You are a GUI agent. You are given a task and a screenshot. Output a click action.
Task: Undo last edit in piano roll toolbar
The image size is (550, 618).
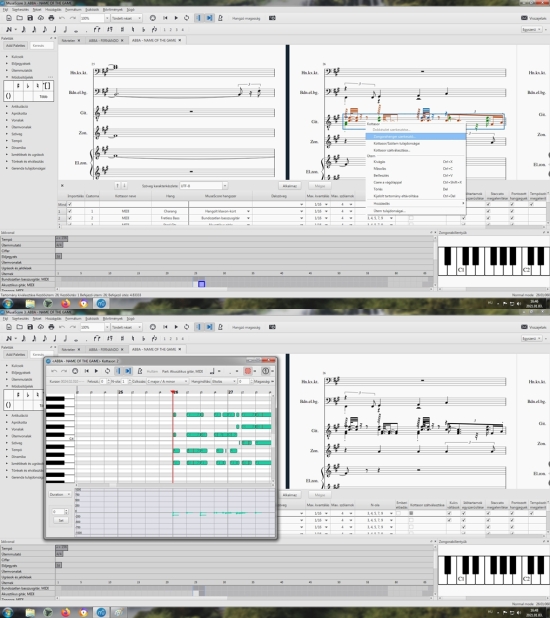[x=54, y=371]
